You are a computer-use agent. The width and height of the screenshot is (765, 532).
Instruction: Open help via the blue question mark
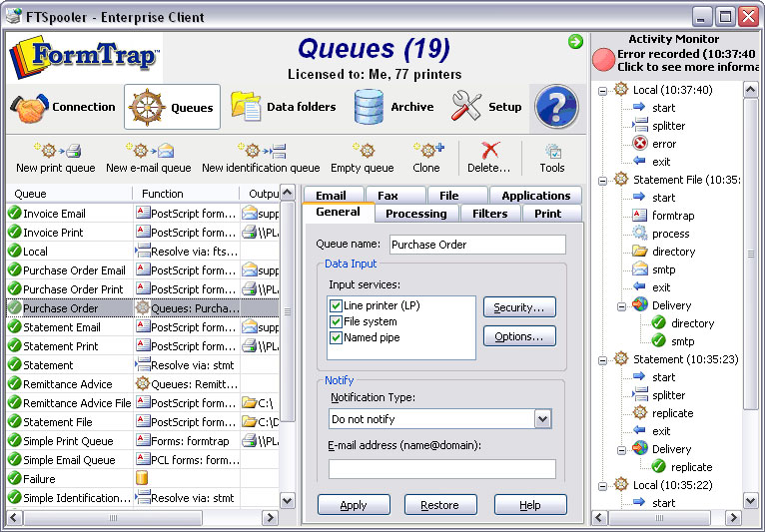(x=557, y=108)
